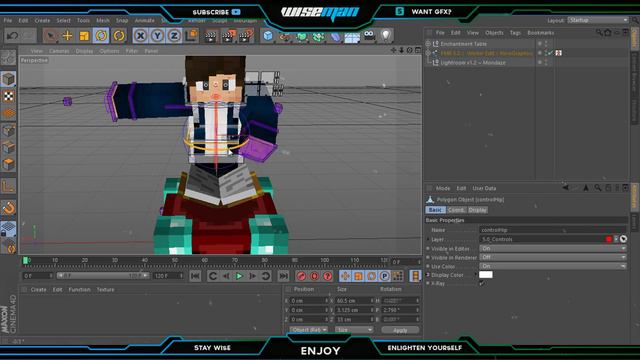The image size is (640, 360).
Task: Click the white Display Color swatch
Action: [x=486, y=275]
